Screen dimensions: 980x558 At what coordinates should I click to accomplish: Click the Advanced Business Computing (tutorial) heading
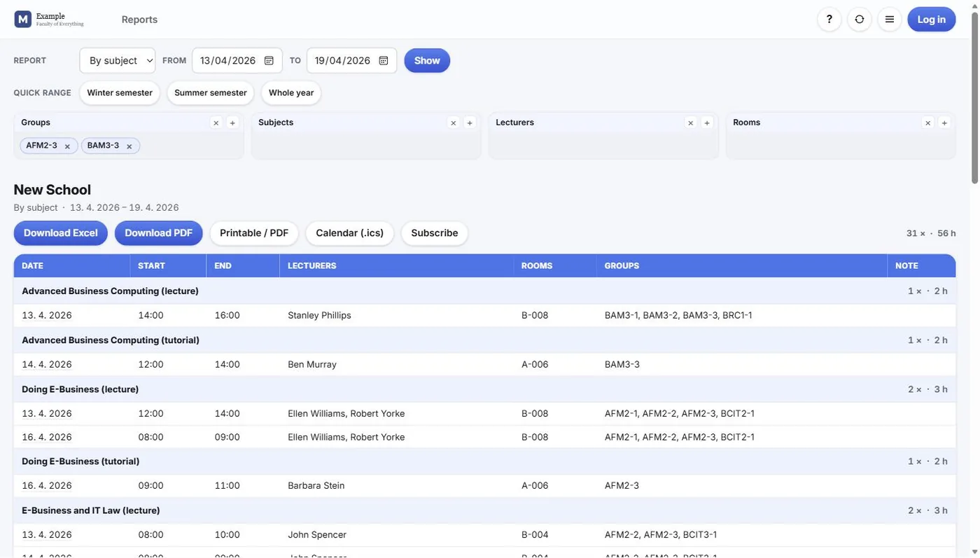click(111, 340)
